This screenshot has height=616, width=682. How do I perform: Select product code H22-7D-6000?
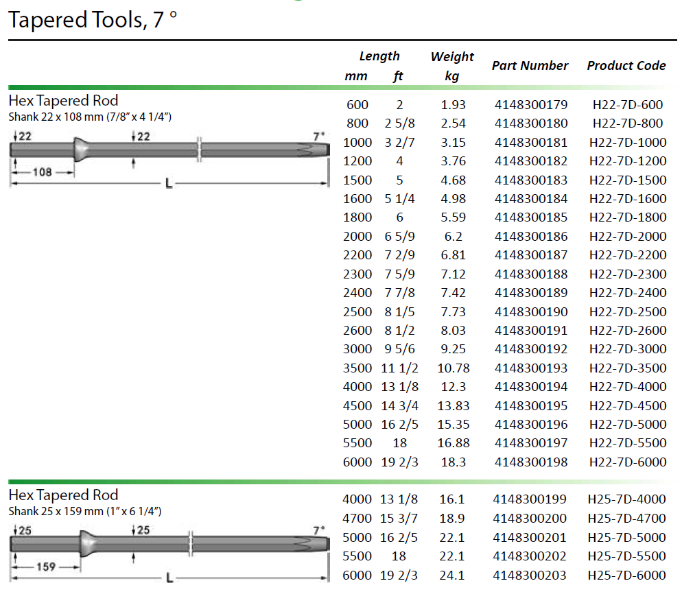[628, 462]
